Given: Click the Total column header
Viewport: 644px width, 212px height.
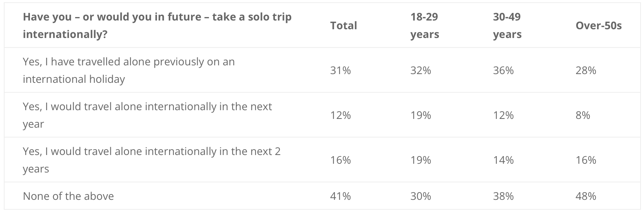Looking at the screenshot, I should (x=344, y=25).
